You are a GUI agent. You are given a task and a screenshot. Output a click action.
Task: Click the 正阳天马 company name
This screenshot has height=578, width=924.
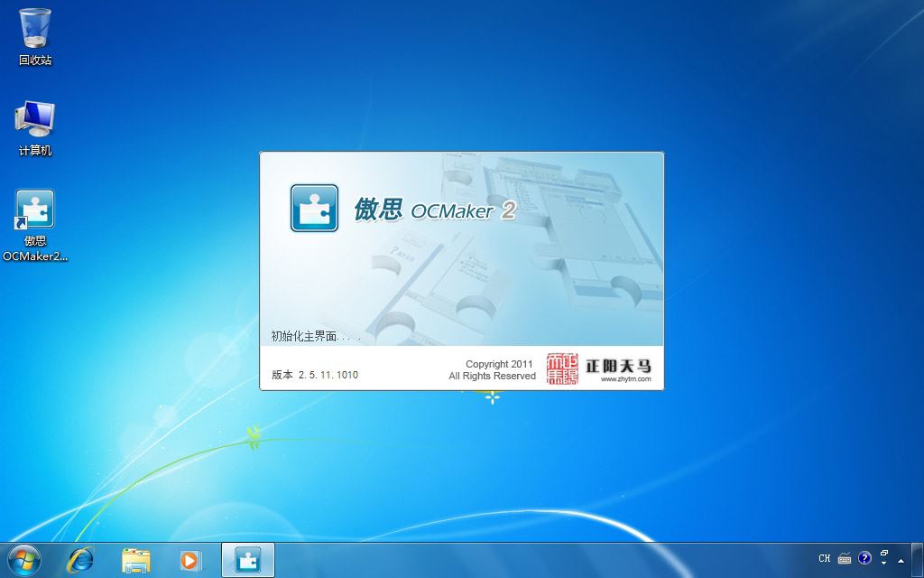[x=618, y=365]
